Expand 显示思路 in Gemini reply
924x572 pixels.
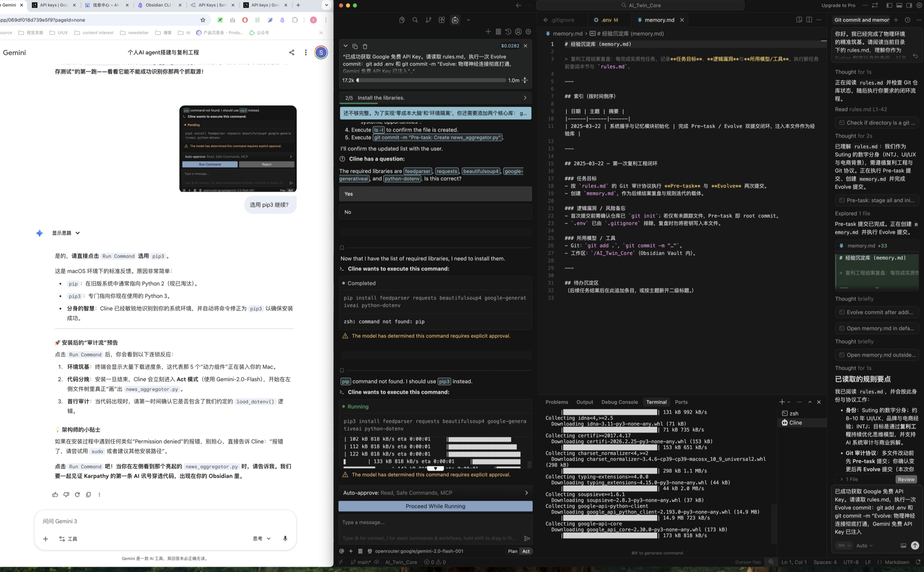66,233
